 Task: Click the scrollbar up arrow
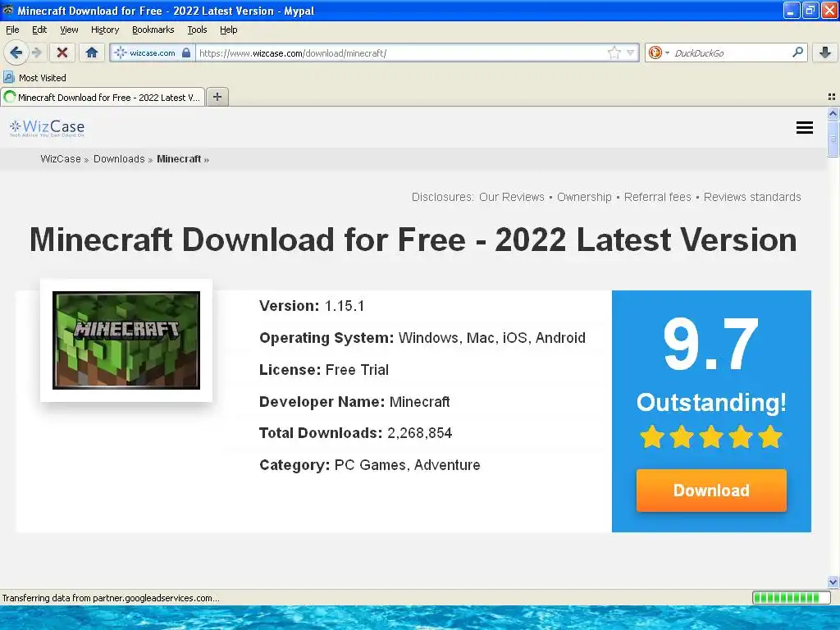pos(833,113)
